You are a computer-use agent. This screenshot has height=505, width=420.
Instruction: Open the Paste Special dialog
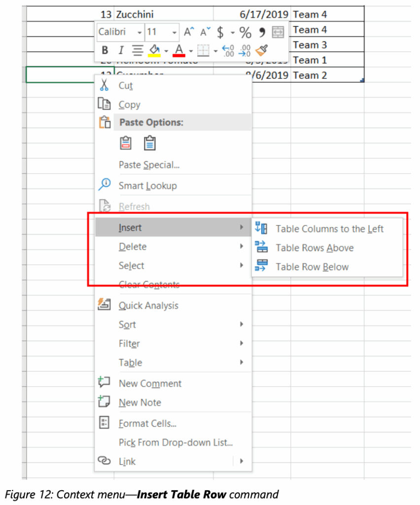click(x=147, y=165)
